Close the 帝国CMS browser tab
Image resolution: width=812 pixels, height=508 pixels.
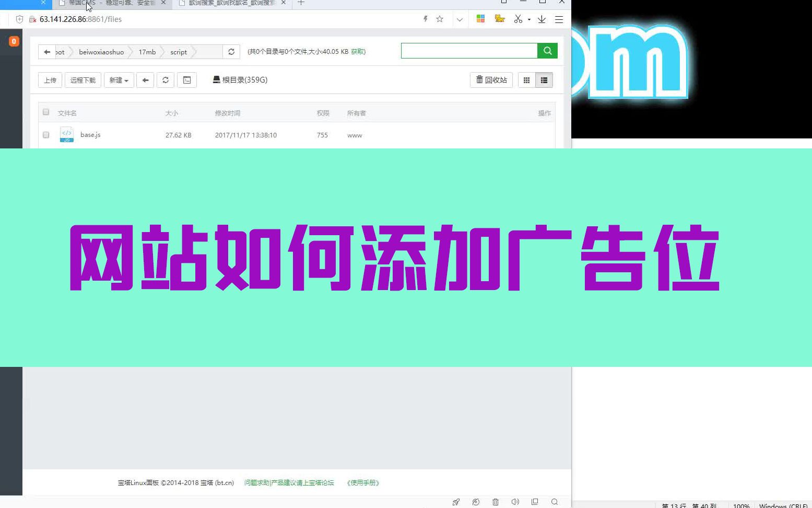163,3
